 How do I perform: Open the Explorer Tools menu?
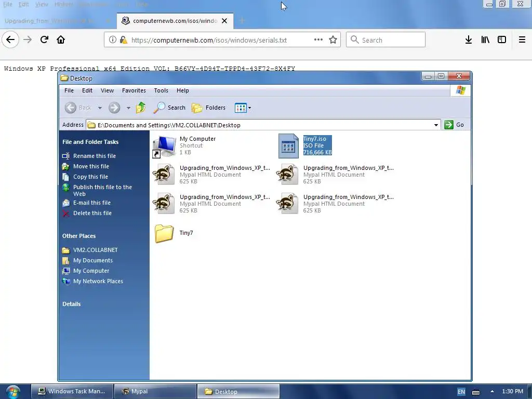(161, 90)
